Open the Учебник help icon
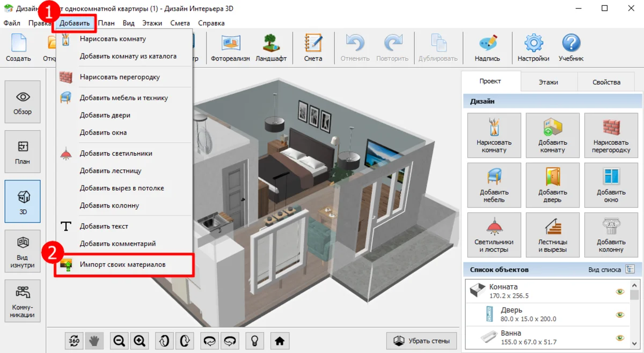Image resolution: width=644 pixels, height=353 pixels. (x=571, y=48)
